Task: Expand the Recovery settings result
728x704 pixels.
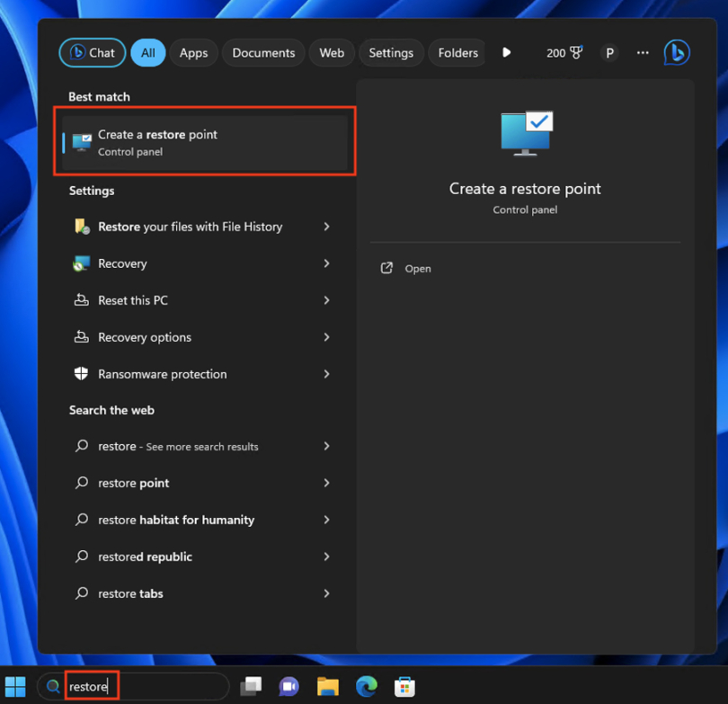Action: point(326,263)
